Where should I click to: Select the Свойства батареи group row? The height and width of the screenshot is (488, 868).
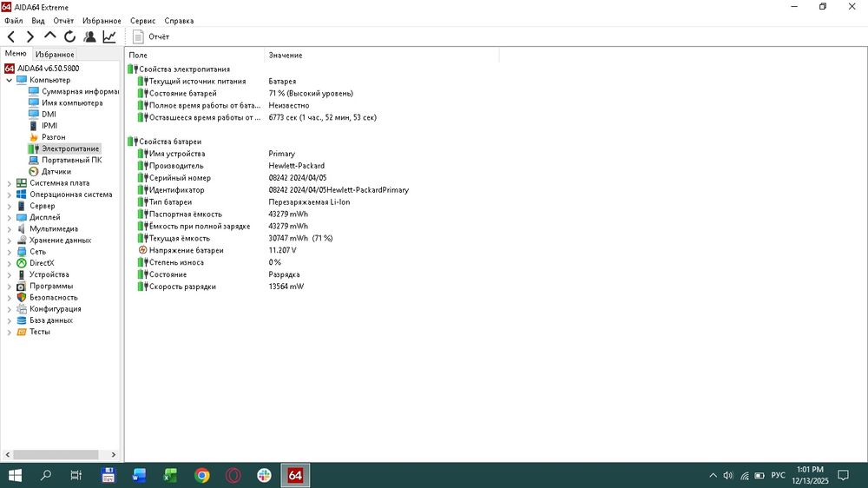tap(165, 142)
